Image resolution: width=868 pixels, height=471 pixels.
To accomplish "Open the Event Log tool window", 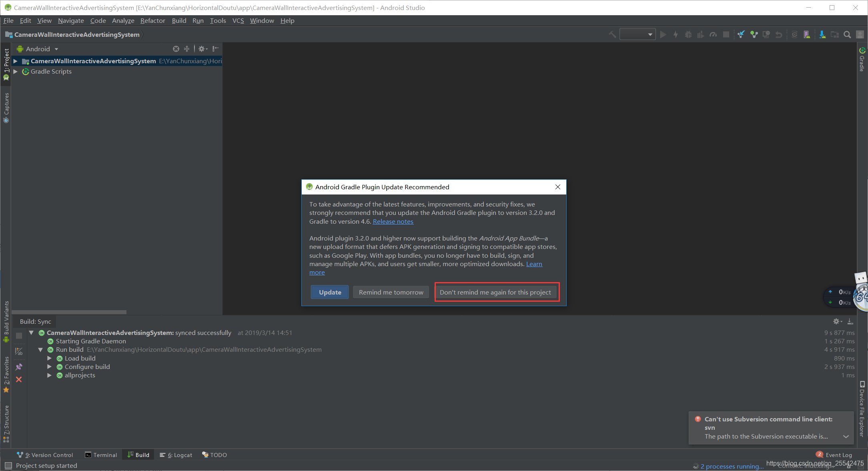I will 834,455.
